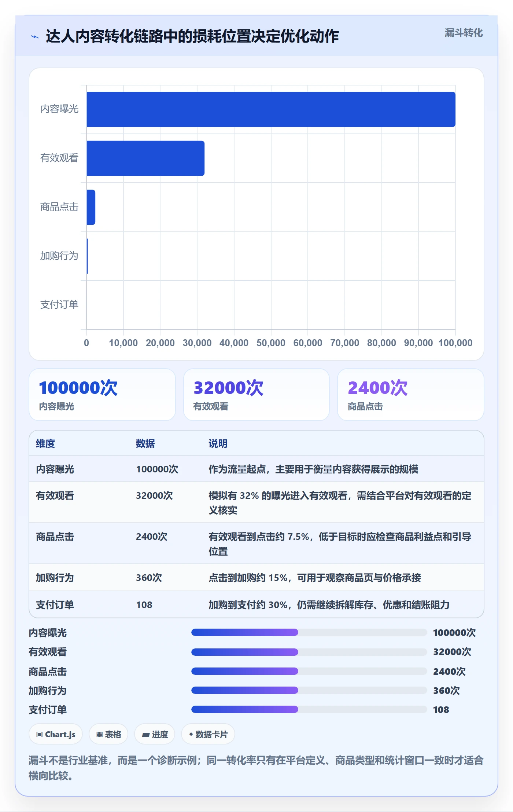Click 支付订单 cell in the table

tap(55, 605)
